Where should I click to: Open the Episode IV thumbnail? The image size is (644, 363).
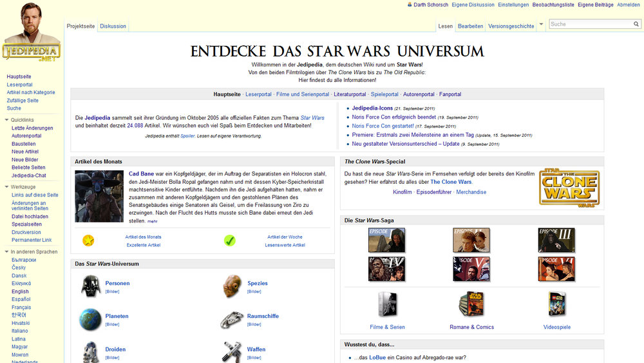pos(386,269)
